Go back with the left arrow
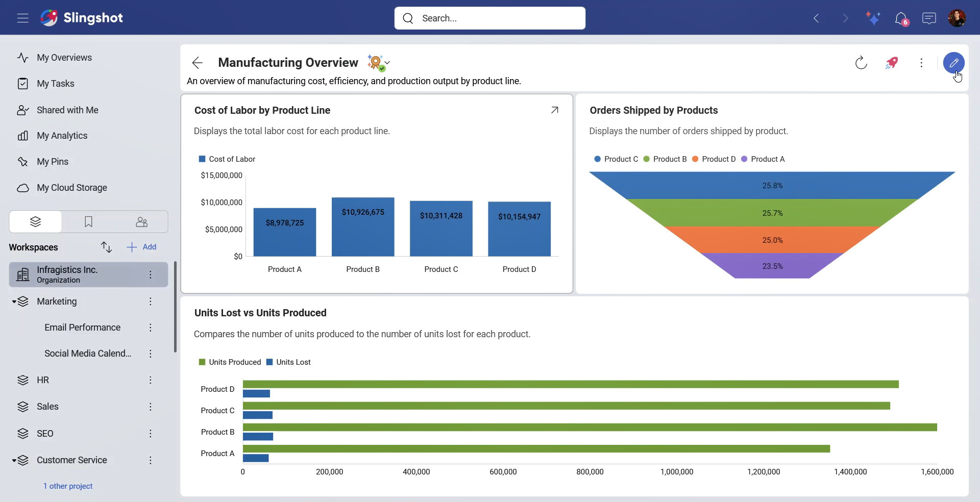 coord(198,63)
